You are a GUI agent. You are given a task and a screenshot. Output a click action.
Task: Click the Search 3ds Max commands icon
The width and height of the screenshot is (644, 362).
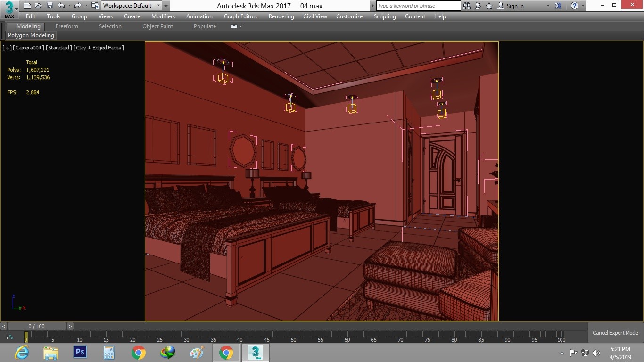coord(467,6)
